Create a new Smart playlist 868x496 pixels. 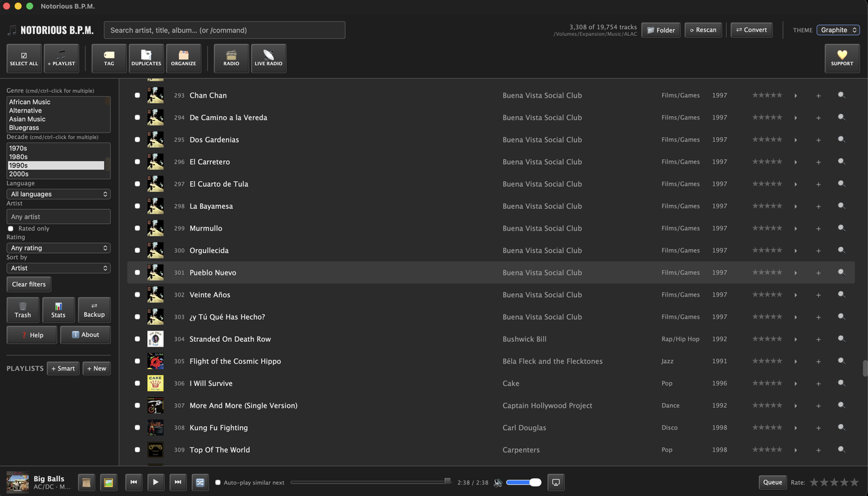(63, 368)
